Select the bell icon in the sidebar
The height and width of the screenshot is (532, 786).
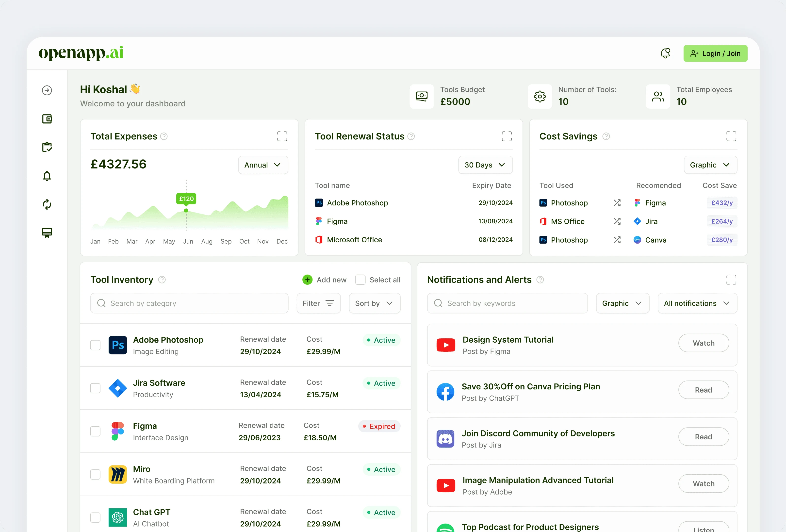point(47,176)
